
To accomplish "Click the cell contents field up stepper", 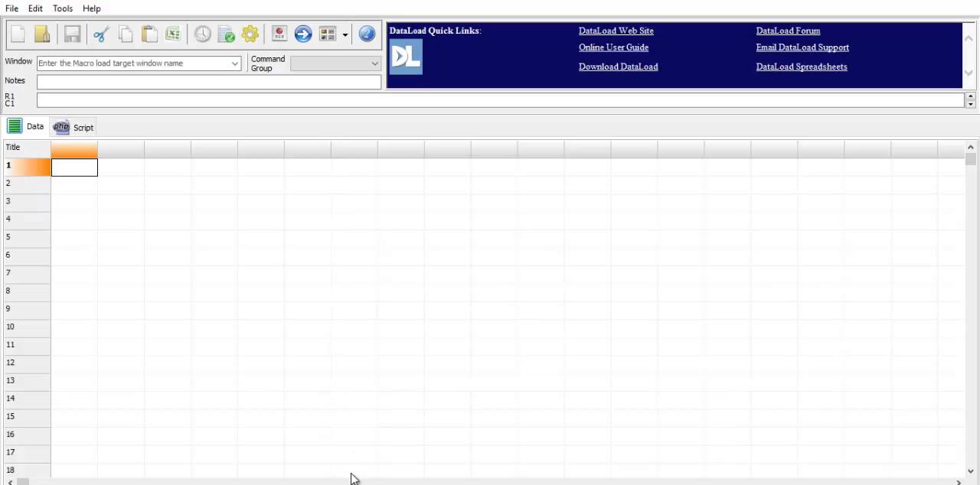I will coord(971,96).
